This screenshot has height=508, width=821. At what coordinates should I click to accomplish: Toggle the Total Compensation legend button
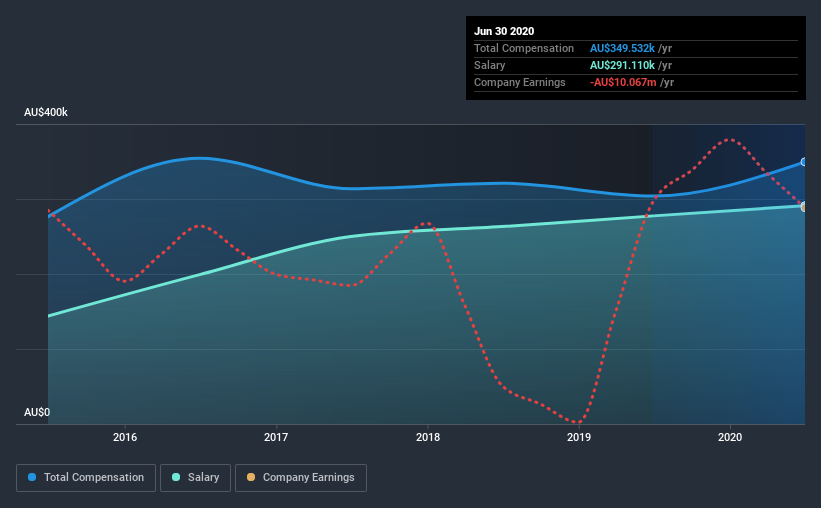pyautogui.click(x=86, y=478)
